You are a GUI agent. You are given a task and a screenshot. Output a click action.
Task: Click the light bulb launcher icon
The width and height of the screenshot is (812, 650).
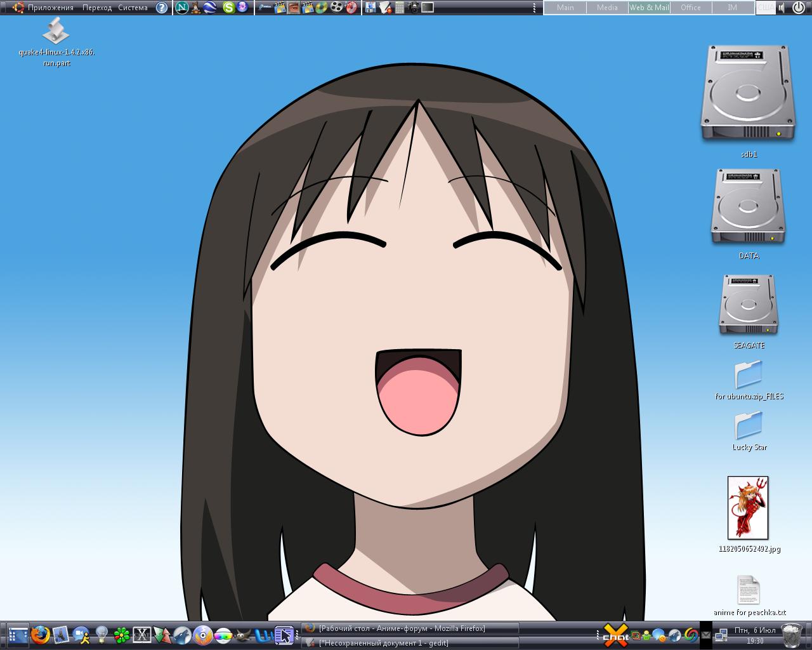pos(101,635)
